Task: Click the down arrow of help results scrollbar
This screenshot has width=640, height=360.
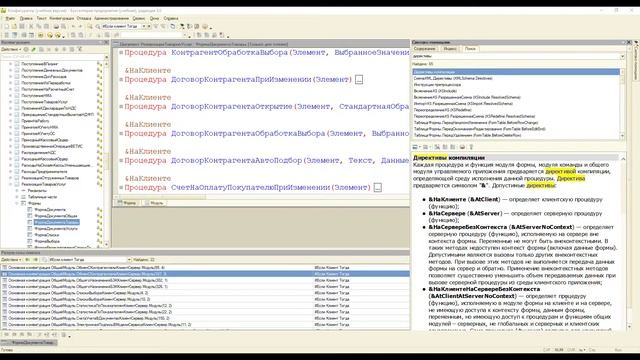Action: pos(622,136)
